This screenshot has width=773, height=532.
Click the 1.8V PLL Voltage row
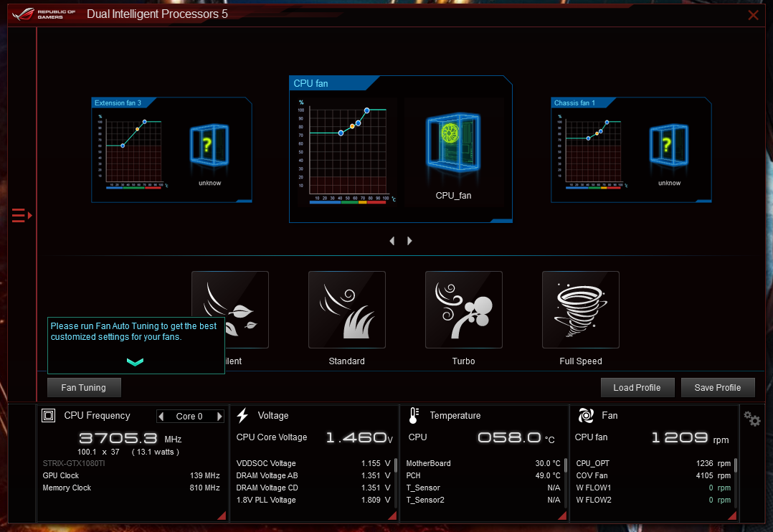coord(313,500)
